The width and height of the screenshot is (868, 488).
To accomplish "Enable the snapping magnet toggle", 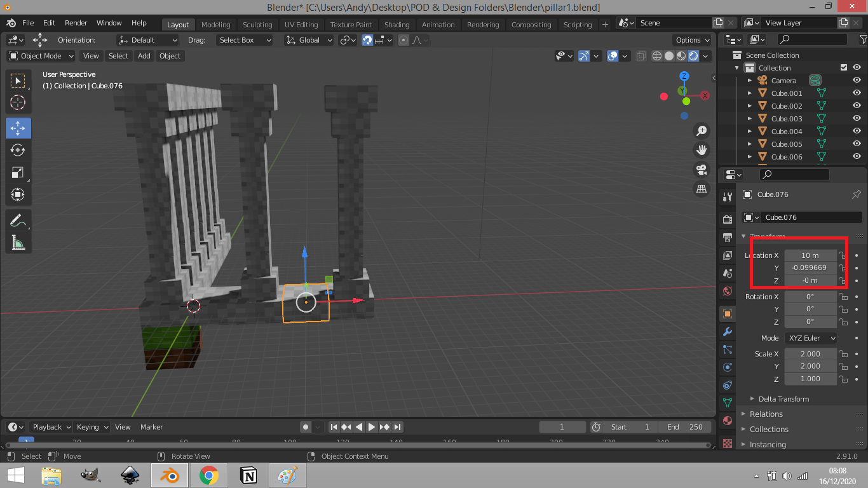I will tap(367, 40).
